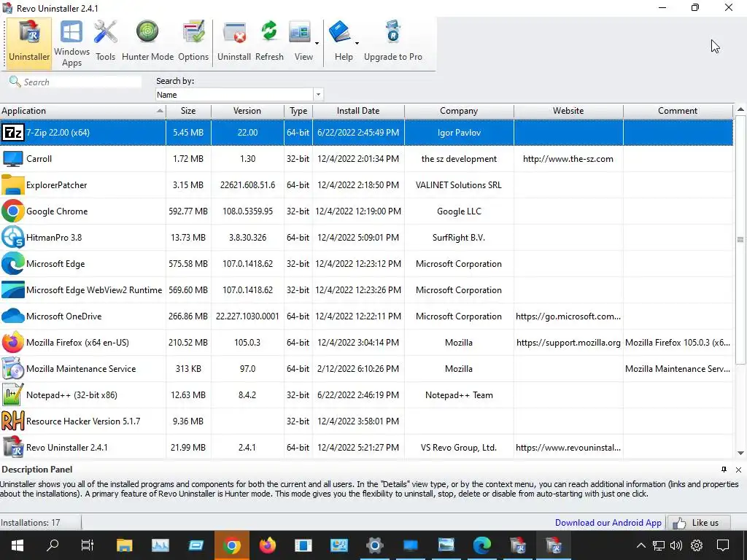Viewport: 747px width, 560px height.
Task: Select Mozilla Maintenance Service icon
Action: [x=13, y=368]
